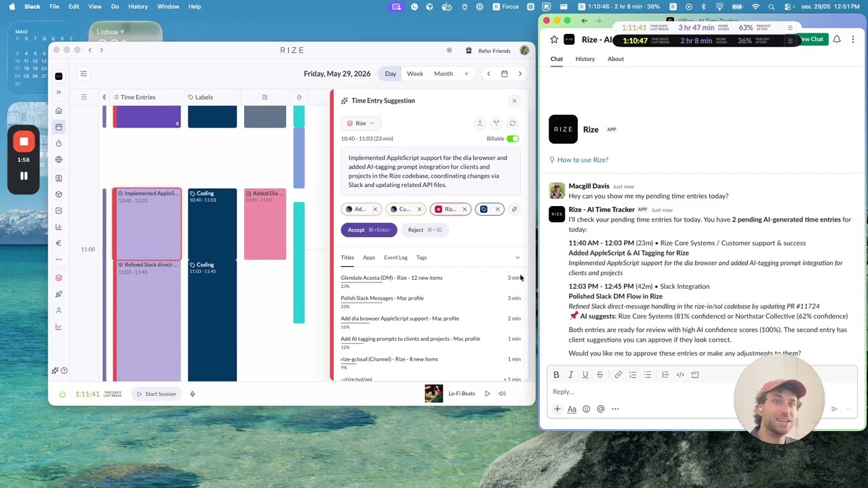Close the Time Entry Suggestion panel

tap(514, 101)
